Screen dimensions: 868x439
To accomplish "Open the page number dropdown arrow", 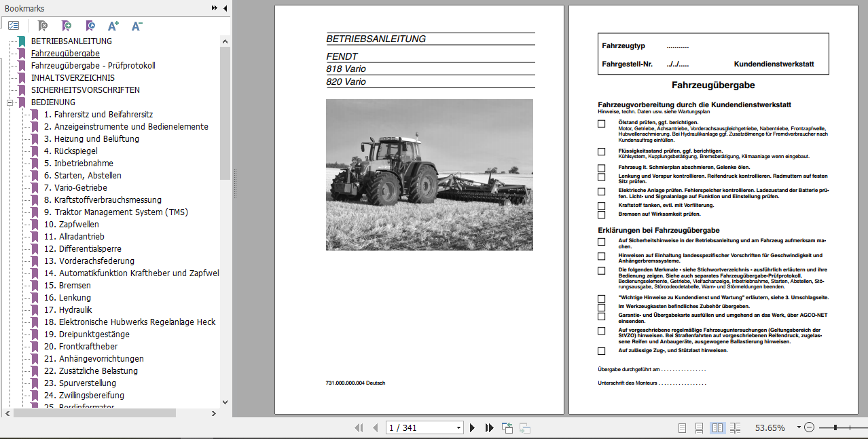I will click(x=458, y=427).
